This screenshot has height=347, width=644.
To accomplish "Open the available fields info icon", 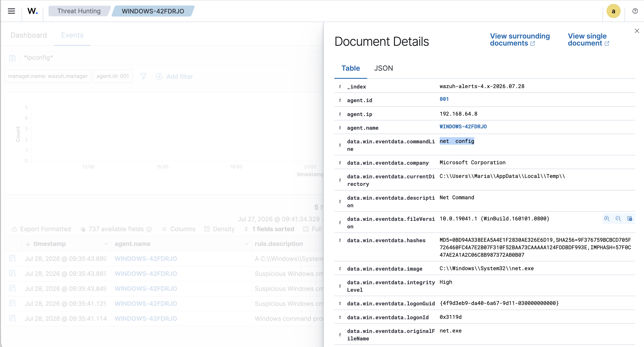I will click(x=149, y=229).
